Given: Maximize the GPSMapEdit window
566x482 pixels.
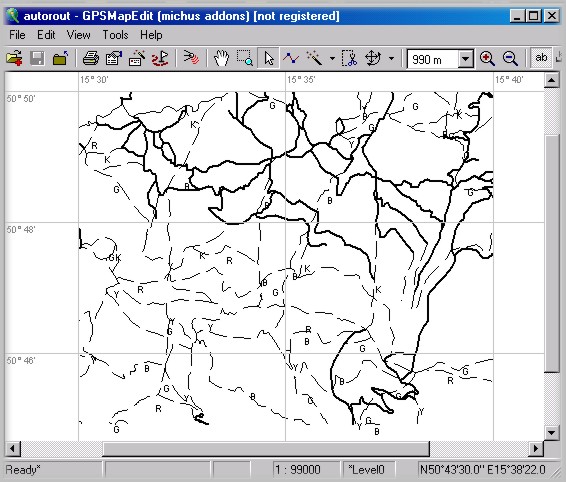Looking at the screenshot, I should point(533,16).
